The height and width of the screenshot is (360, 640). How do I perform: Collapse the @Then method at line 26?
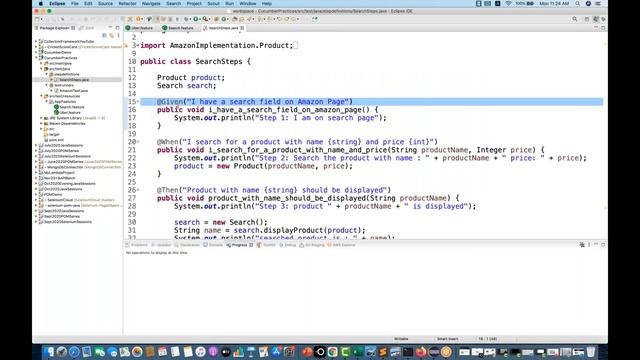[138, 190]
